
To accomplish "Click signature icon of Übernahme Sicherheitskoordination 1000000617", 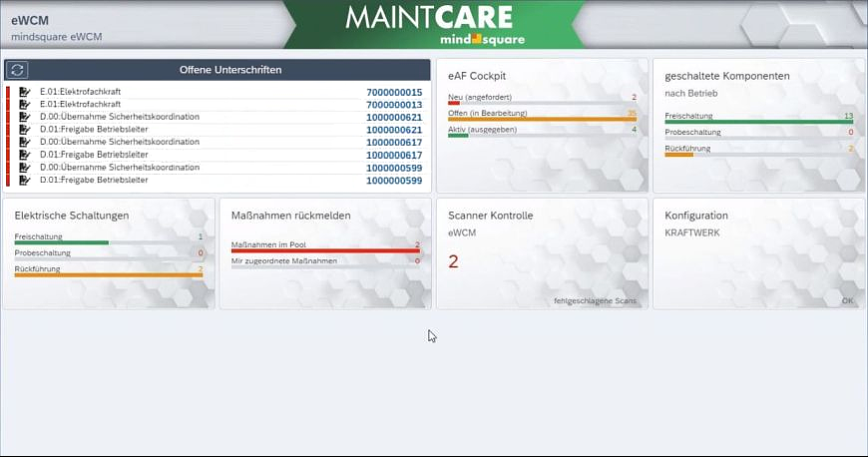I will pos(24,143).
